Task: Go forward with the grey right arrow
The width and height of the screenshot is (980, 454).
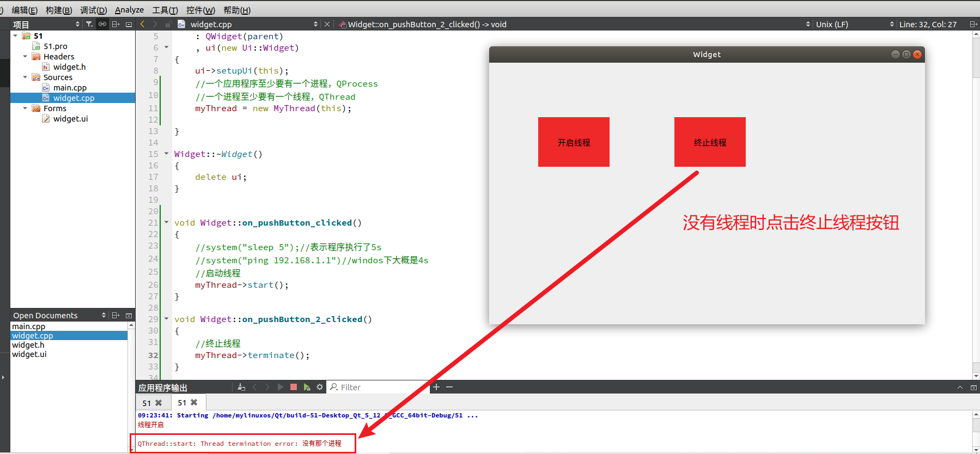Action: tap(155, 24)
